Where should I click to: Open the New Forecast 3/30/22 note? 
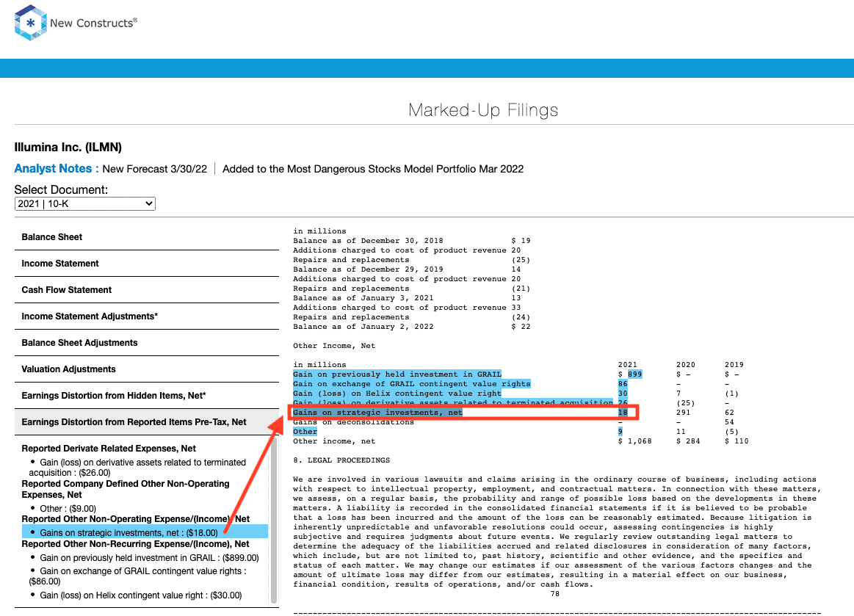[x=155, y=169]
